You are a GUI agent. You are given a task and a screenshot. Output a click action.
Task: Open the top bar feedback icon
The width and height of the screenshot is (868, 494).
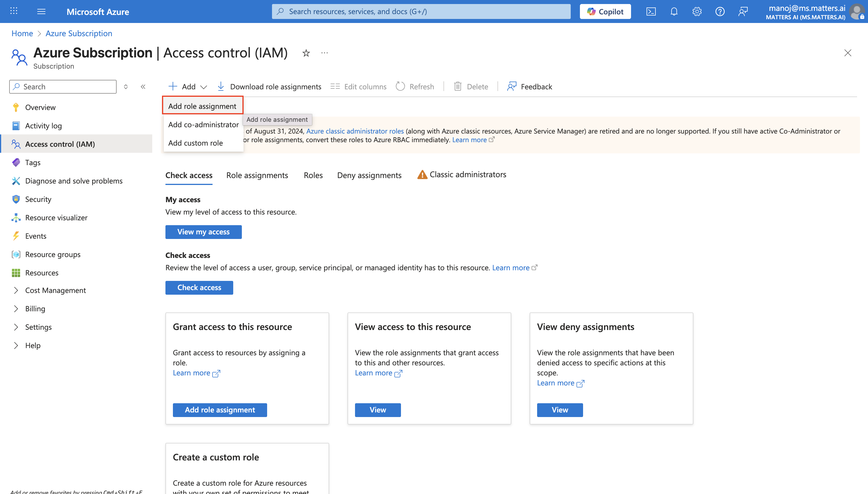743,11
